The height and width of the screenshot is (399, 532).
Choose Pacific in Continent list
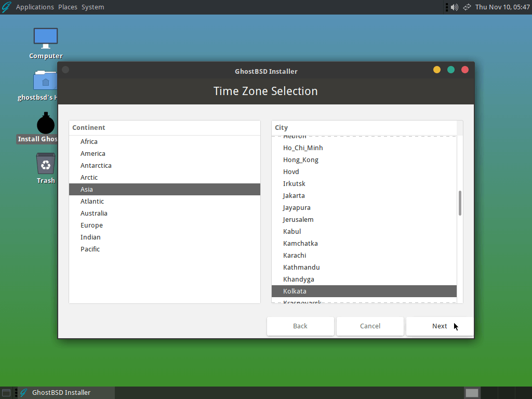pyautogui.click(x=165, y=249)
